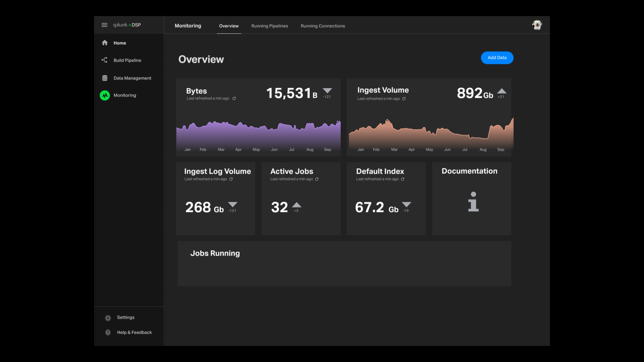Click the Home icon in sidebar

[105, 43]
